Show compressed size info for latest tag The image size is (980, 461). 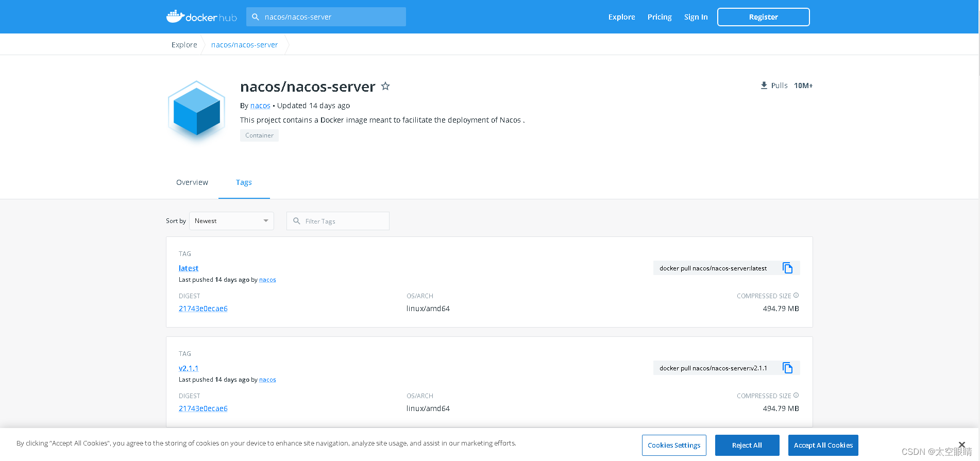(796, 295)
